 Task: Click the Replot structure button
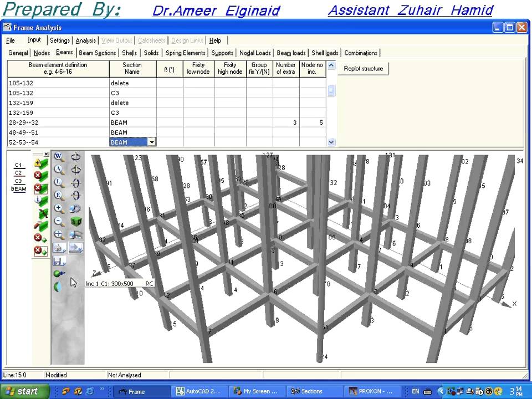click(x=363, y=69)
